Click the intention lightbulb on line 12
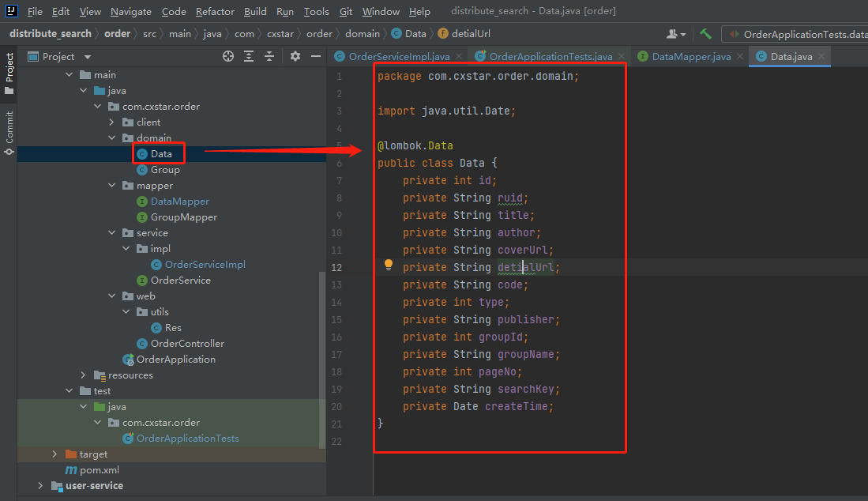Screen dimensions: 868x501 (x=389, y=266)
